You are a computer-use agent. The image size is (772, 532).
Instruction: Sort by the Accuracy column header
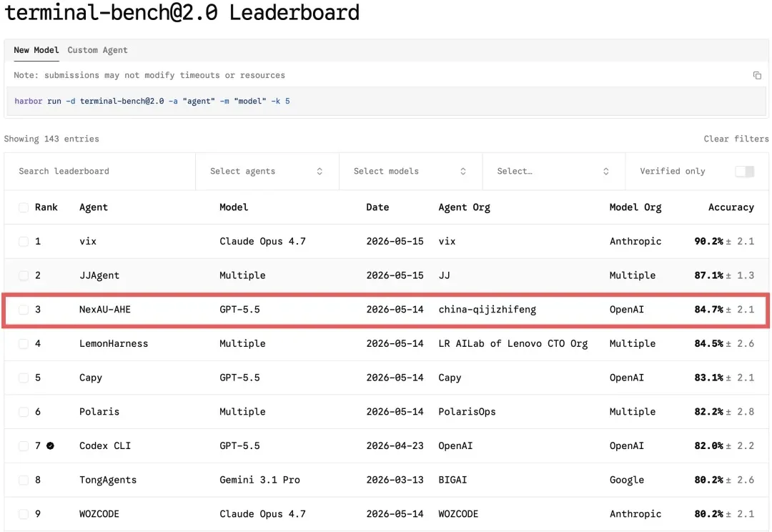click(x=731, y=207)
